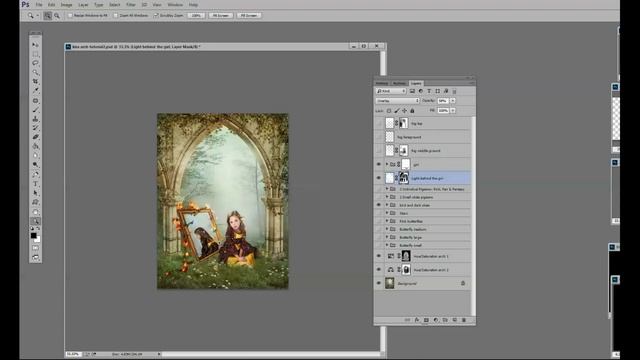Select the Eyedropper tool
This screenshot has width=640, height=360.
coord(36,90)
